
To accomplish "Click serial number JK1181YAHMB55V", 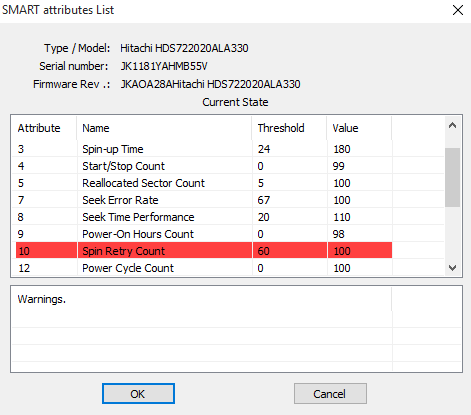I will pos(164,66).
